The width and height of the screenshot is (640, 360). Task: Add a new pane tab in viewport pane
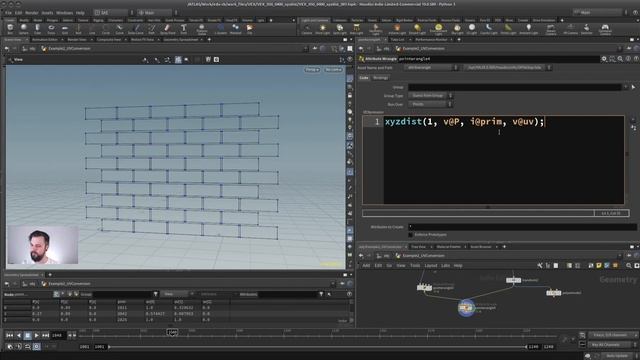(209, 40)
